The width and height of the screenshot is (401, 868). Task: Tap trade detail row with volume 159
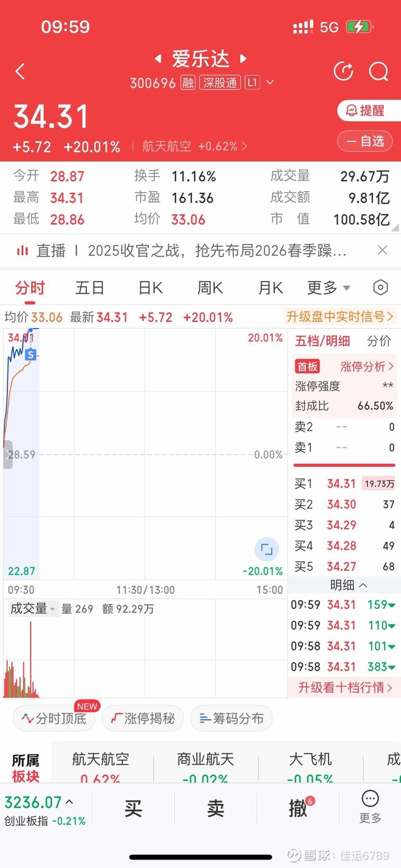[x=344, y=605]
